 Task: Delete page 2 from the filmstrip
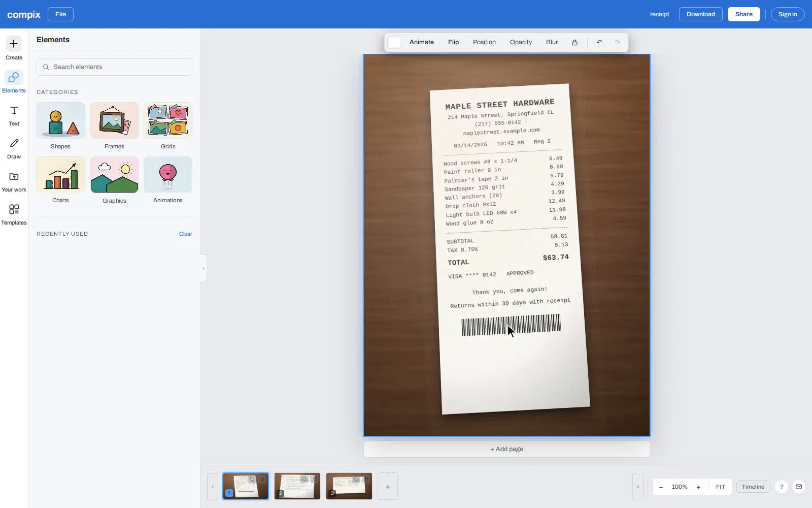pyautogui.click(x=315, y=479)
